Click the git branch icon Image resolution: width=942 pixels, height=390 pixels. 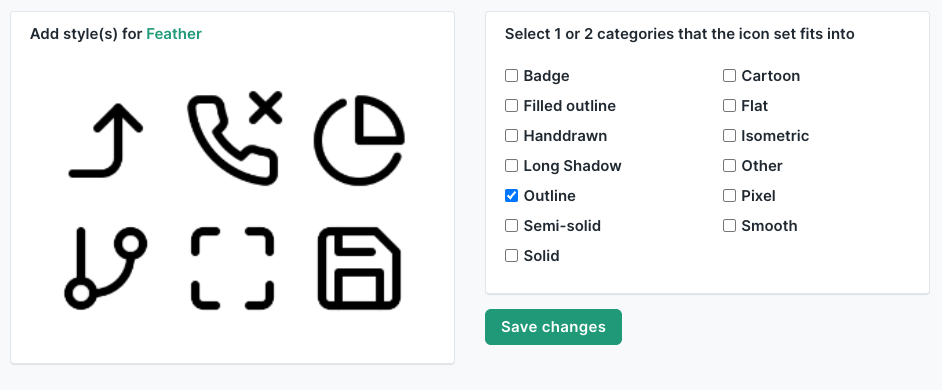(106, 269)
